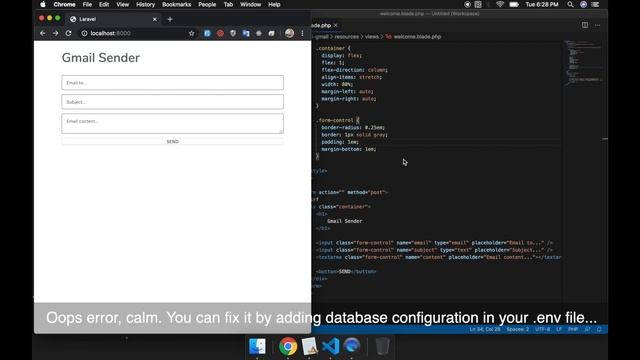Close the welcome.blade.php editor tab
The height and width of the screenshot is (360, 640).
point(336,25)
